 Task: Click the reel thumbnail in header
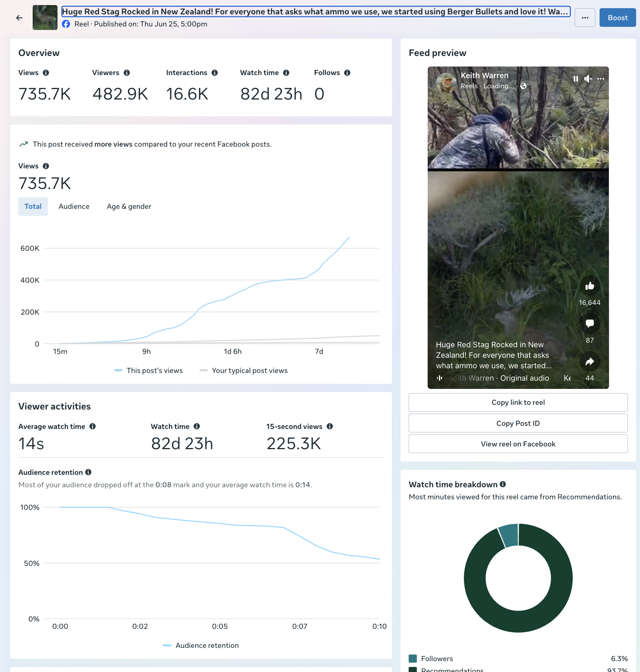pos(45,17)
